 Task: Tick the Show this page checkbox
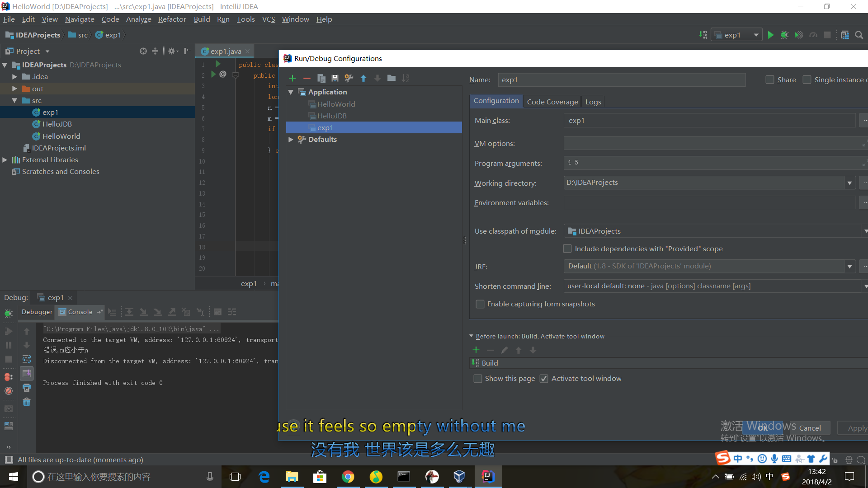pos(477,379)
